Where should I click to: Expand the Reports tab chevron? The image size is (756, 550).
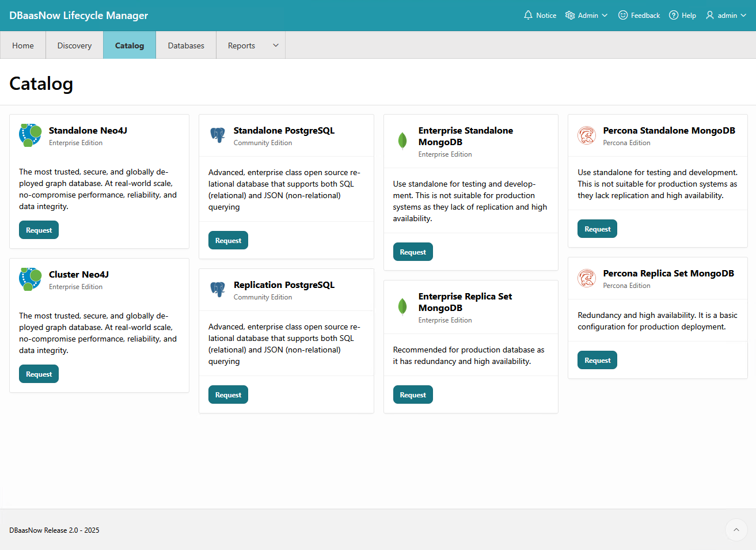pos(276,45)
